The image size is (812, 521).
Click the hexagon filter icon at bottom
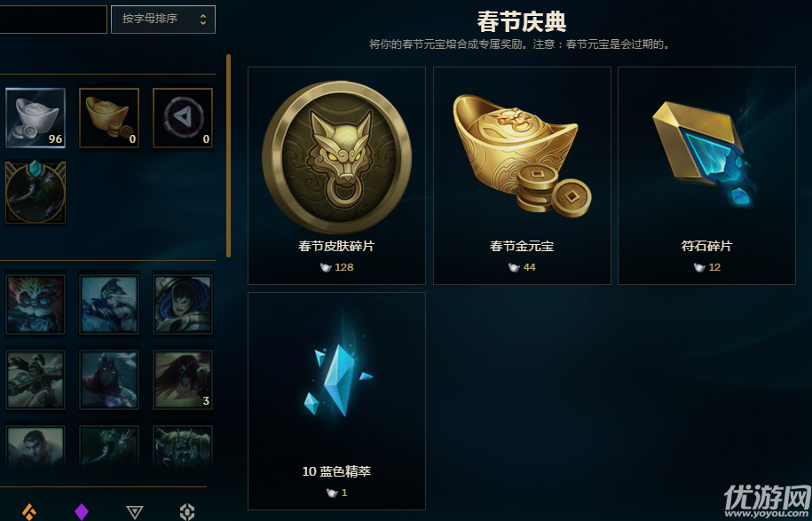click(x=187, y=511)
